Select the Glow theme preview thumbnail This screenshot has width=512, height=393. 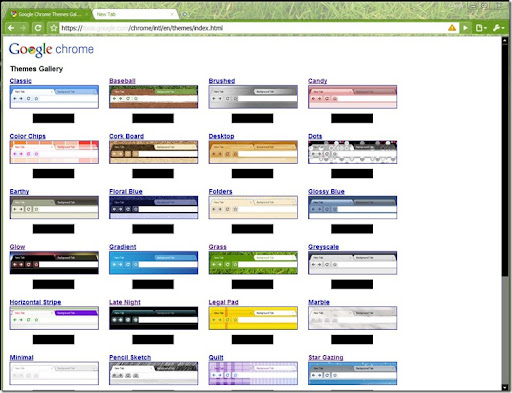coord(54,263)
